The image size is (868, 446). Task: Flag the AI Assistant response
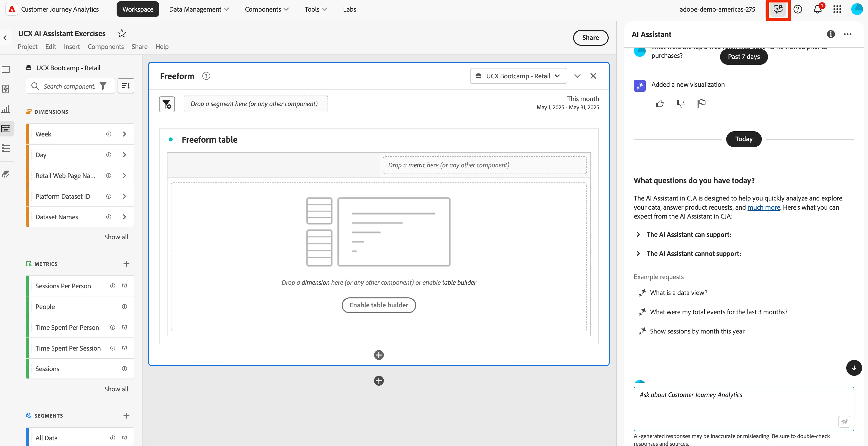click(701, 104)
